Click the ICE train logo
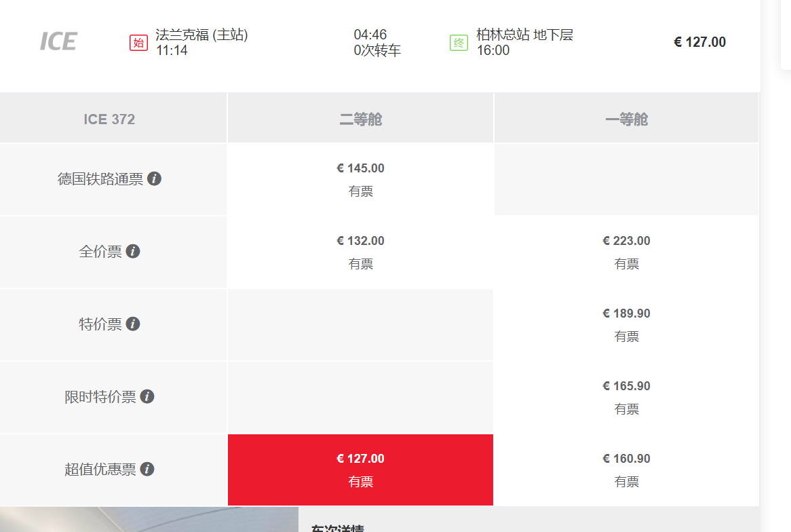The image size is (791, 532). 58,41
